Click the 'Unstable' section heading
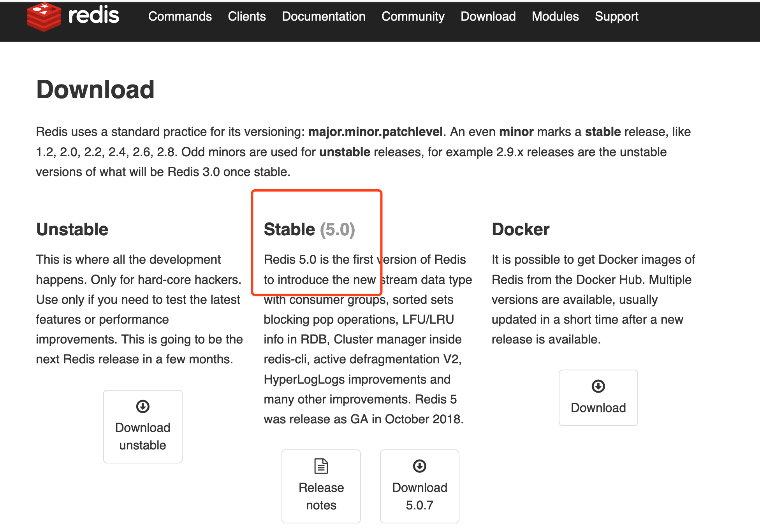Screen dimensions: 760x532 point(72,229)
